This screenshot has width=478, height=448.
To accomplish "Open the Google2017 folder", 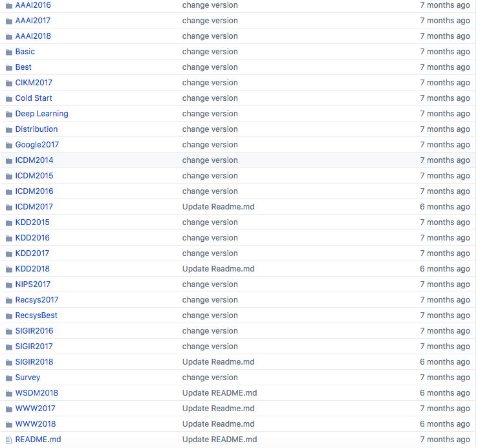I will pos(37,145).
